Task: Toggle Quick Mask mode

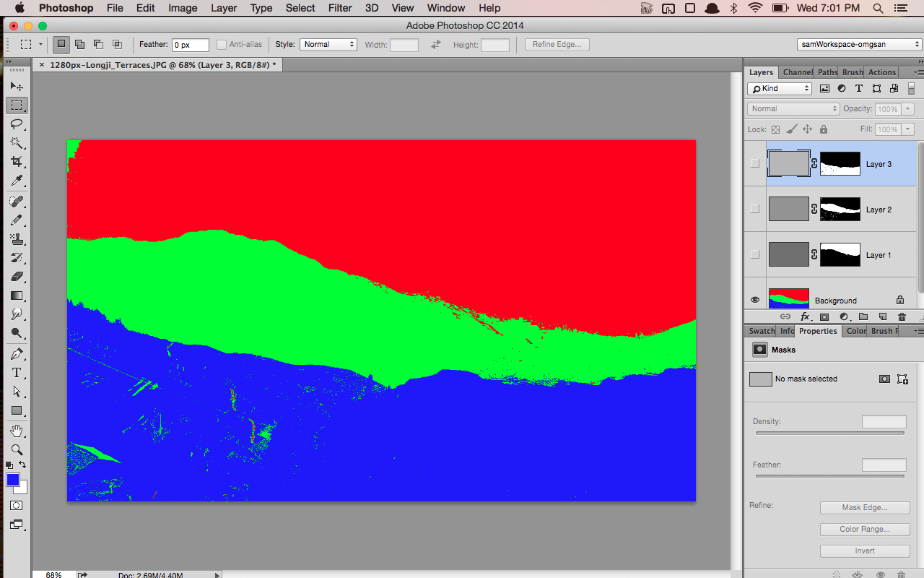Action: pyautogui.click(x=17, y=506)
